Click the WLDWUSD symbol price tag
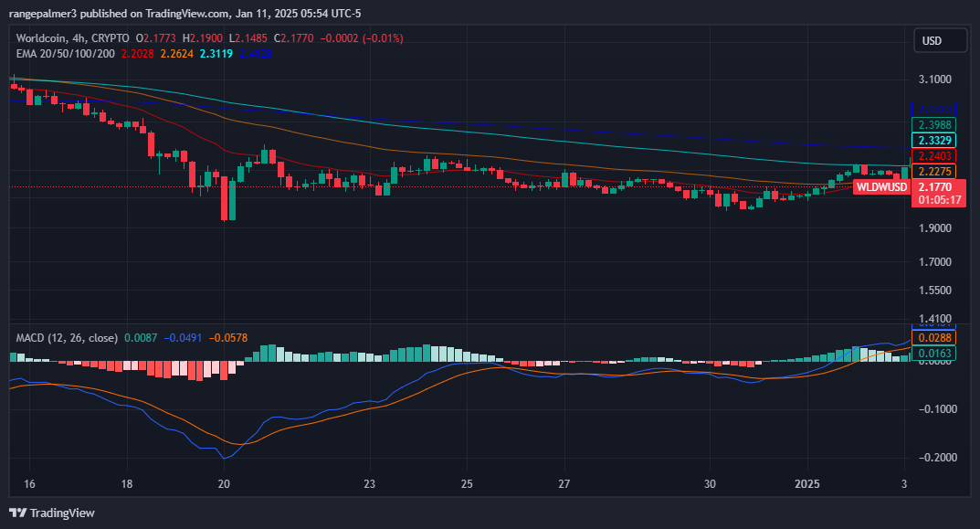The height and width of the screenshot is (529, 980). pyautogui.click(x=880, y=187)
